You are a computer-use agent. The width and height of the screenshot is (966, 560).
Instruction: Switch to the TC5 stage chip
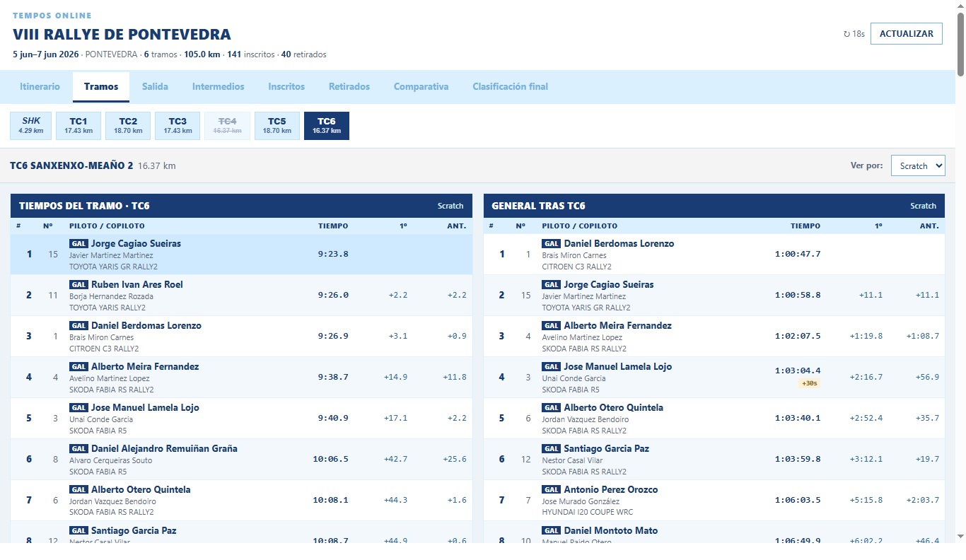click(x=277, y=126)
